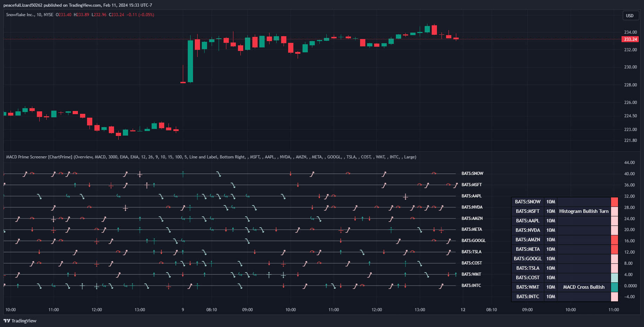The image size is (644, 327).
Task: Click the 224.50 price axis label
Action: (630, 116)
